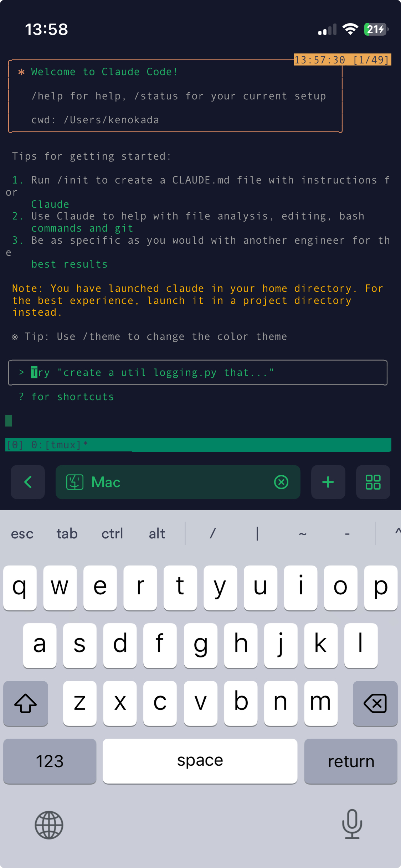Focus the Claude Code prompt input
Screen dimensions: 401x868
coord(198,373)
